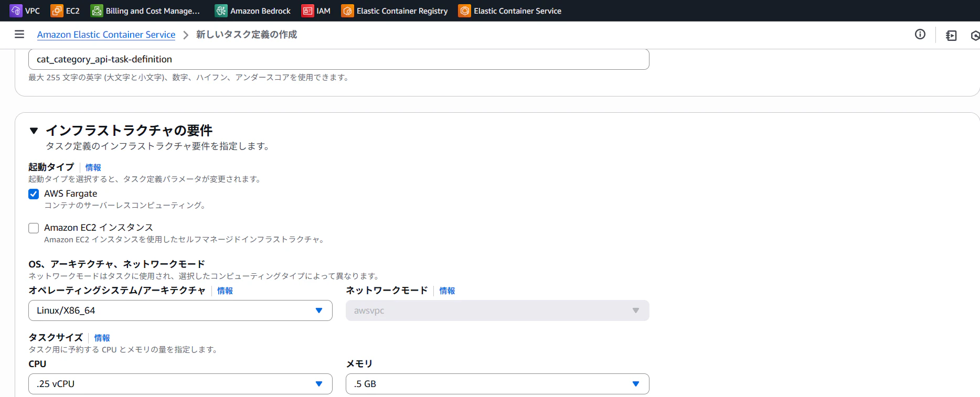The height and width of the screenshot is (397, 980).
Task: Open the EC2 service shortcut icon
Action: (57, 10)
